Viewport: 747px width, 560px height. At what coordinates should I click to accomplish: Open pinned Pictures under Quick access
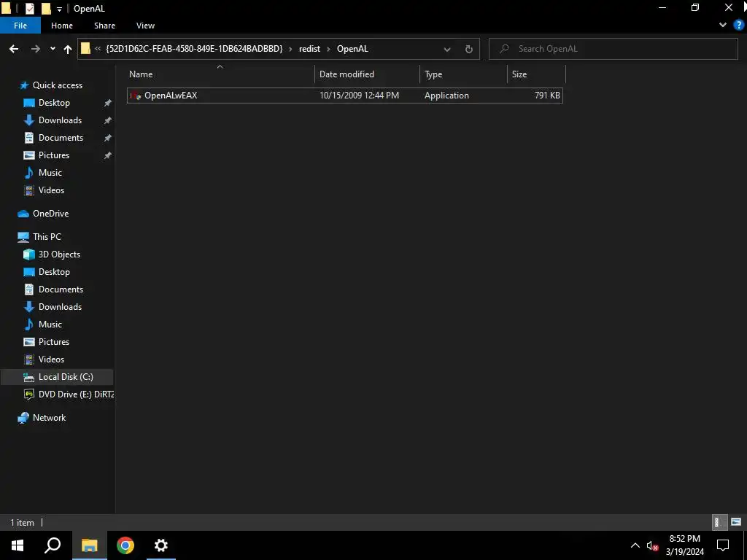click(54, 155)
